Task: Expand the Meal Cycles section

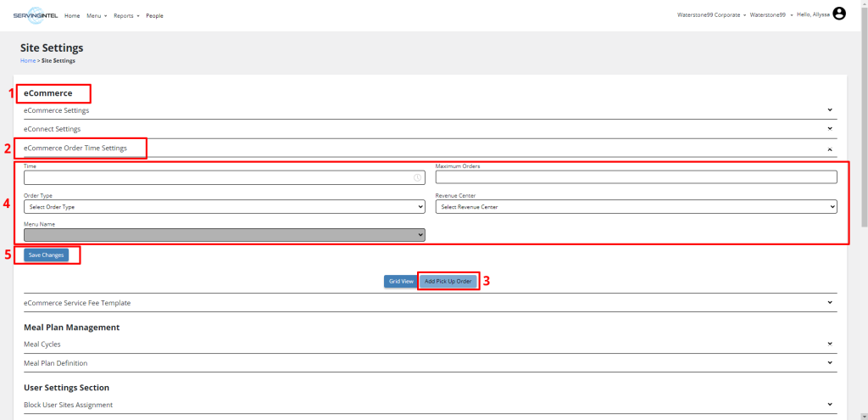Action: click(829, 344)
